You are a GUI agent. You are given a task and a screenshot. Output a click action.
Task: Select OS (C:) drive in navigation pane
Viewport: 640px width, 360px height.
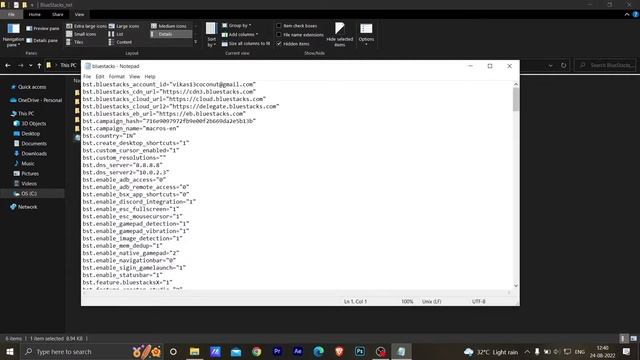tap(25, 193)
